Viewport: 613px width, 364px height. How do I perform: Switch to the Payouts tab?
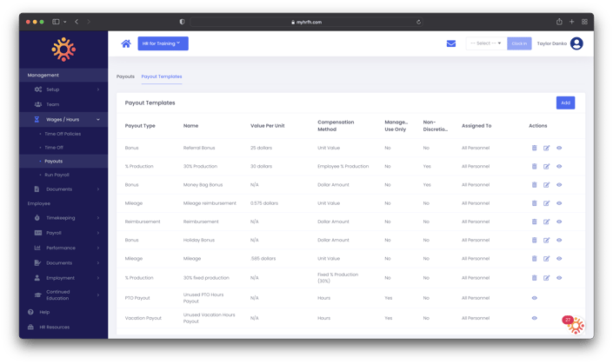point(125,76)
